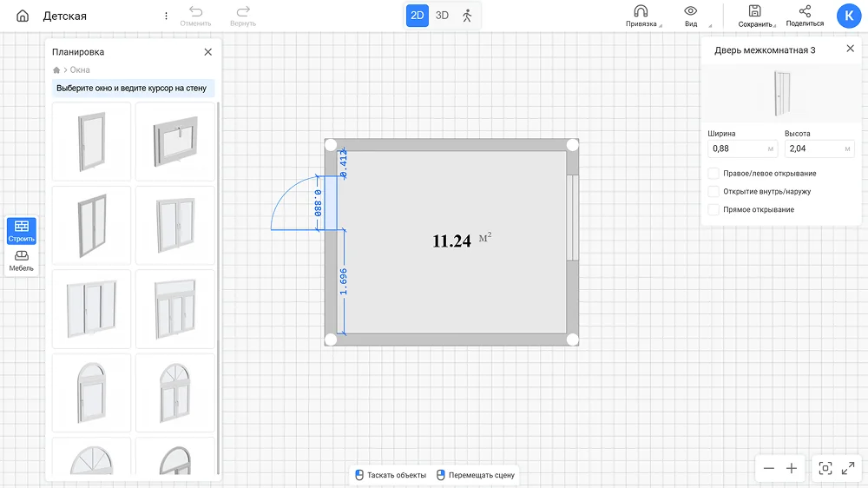Toggle Открытие внутрь/наружу checkbox

click(x=713, y=192)
